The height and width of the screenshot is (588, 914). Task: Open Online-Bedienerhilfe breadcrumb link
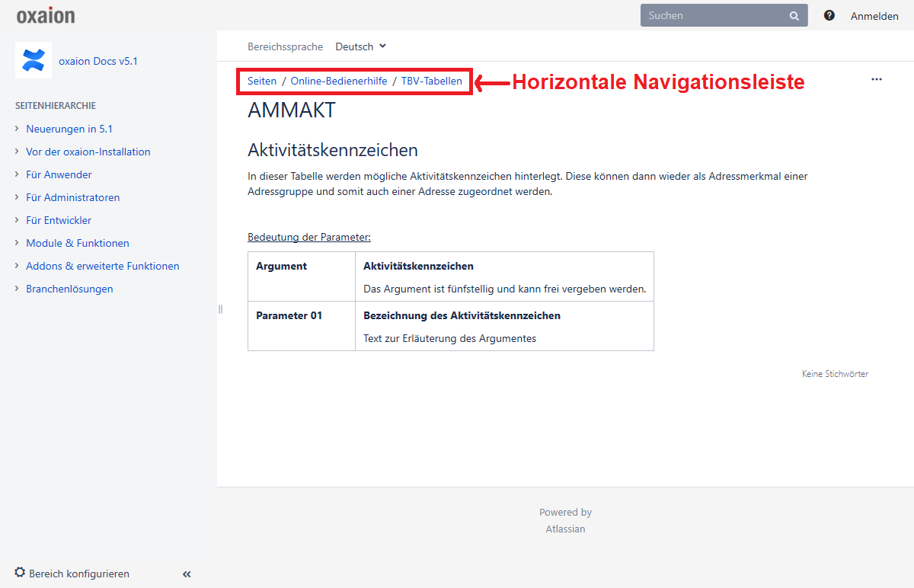[x=339, y=81]
